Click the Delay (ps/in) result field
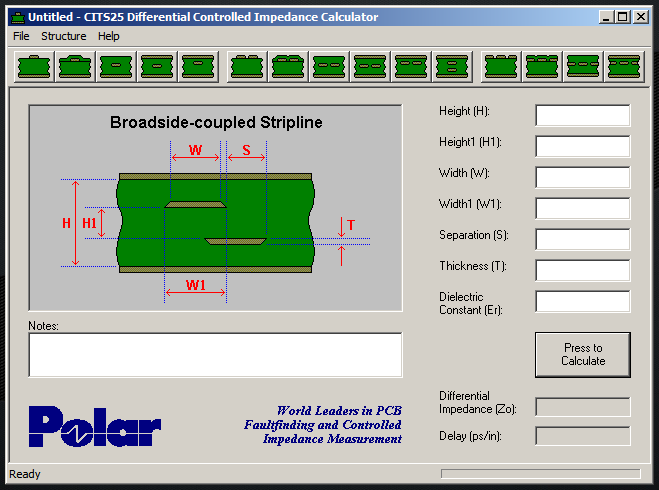The height and width of the screenshot is (490, 659). coord(583,436)
